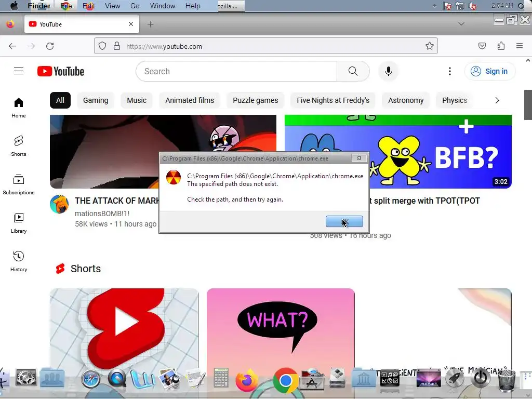Close the YouTube tab
This screenshot has height=399, width=532.
[131, 24]
